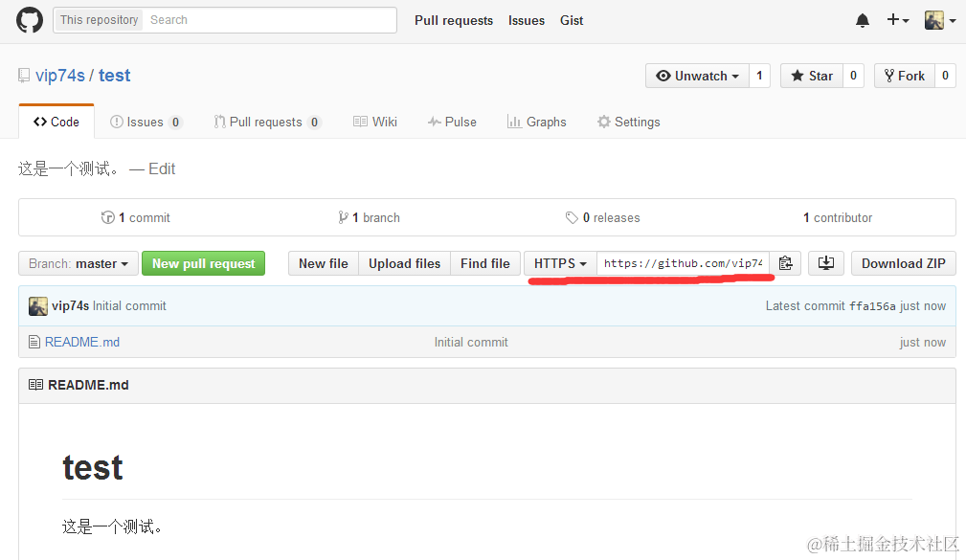Open Initial commit message in README.md row
The height and width of the screenshot is (560, 966).
coord(471,342)
